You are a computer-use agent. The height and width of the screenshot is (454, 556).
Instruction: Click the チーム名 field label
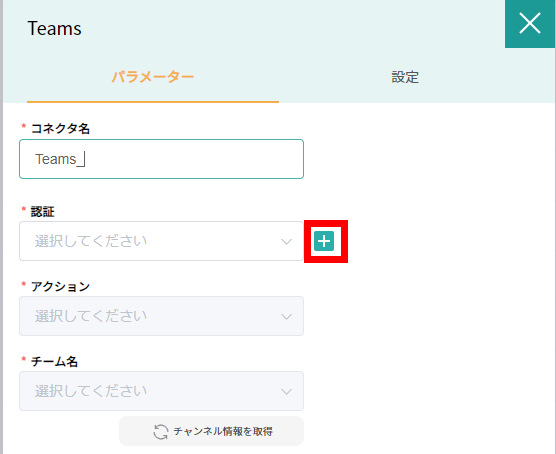(54, 361)
